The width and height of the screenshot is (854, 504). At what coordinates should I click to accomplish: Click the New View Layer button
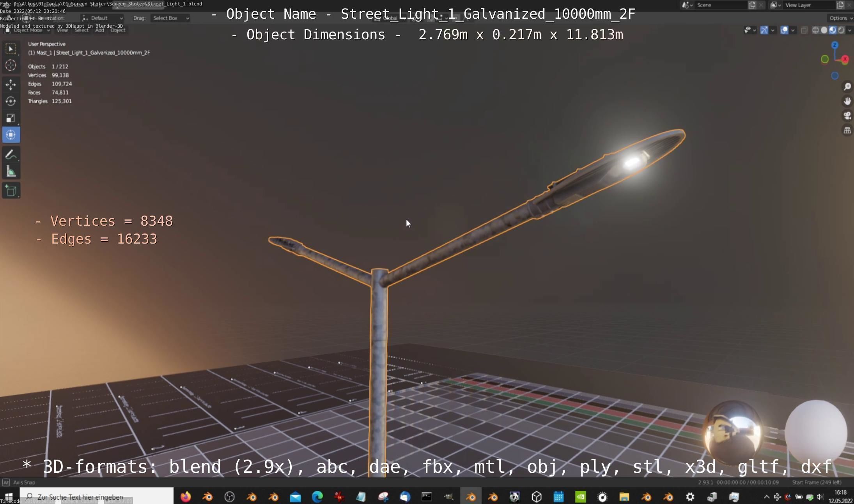(840, 5)
